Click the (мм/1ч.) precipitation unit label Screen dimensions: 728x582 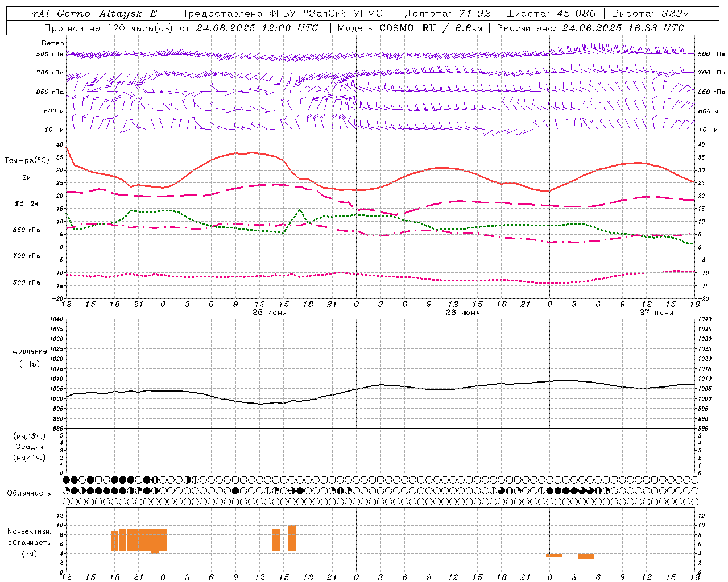pyautogui.click(x=30, y=458)
